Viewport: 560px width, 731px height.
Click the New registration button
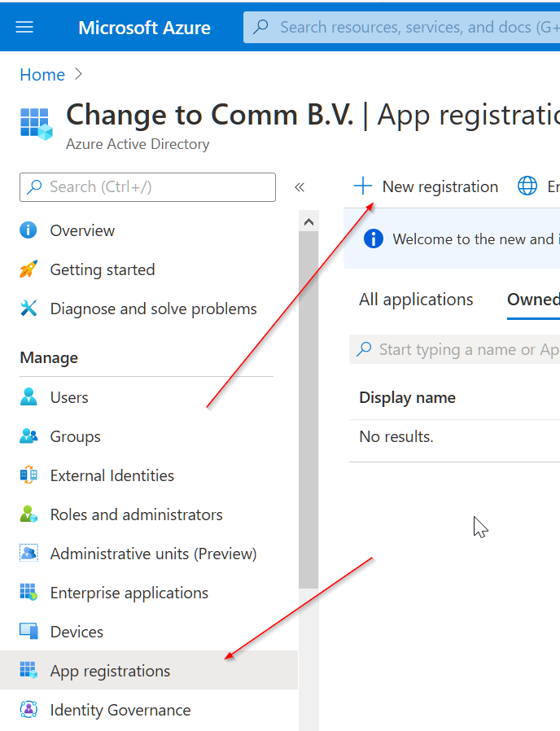[426, 186]
